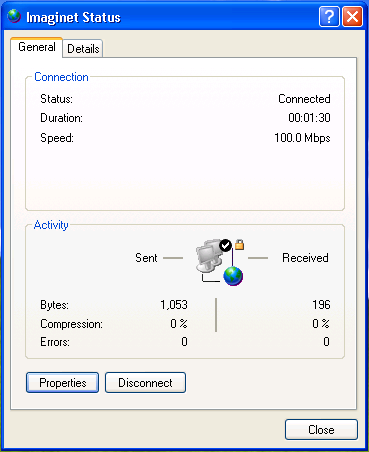Viewport: 369px width, 452px height.
Task: Click the Close button
Action: pos(321,430)
